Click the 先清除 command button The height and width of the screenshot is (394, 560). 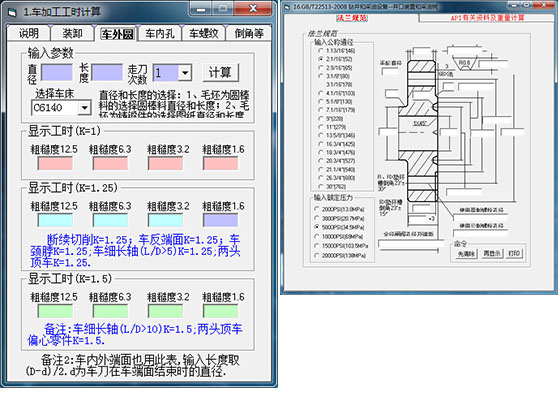pyautogui.click(x=466, y=254)
